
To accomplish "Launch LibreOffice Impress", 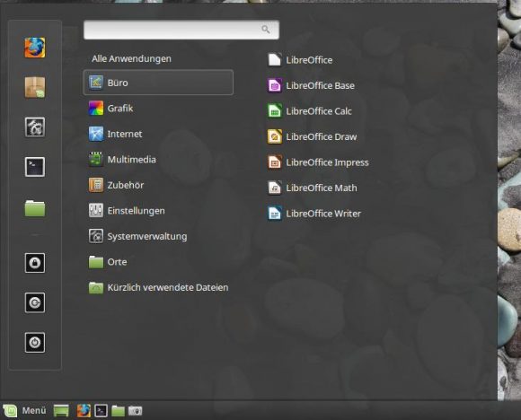I will coord(318,162).
